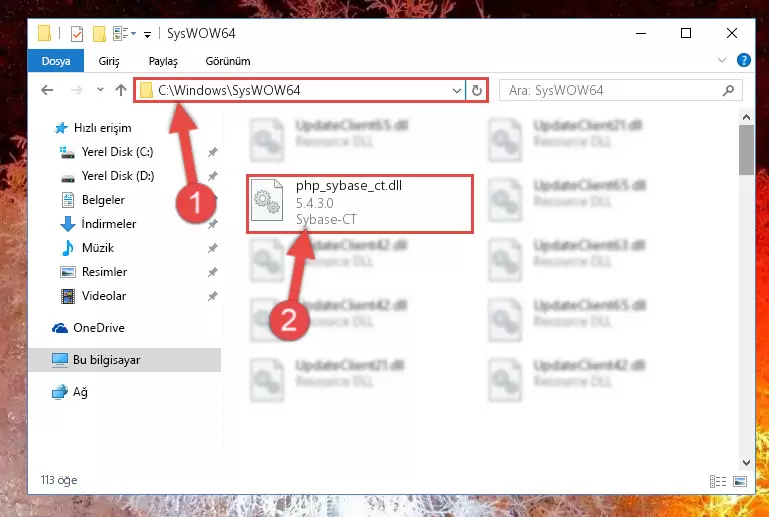Open the Dosya menu tab
The image size is (769, 517).
tap(56, 61)
